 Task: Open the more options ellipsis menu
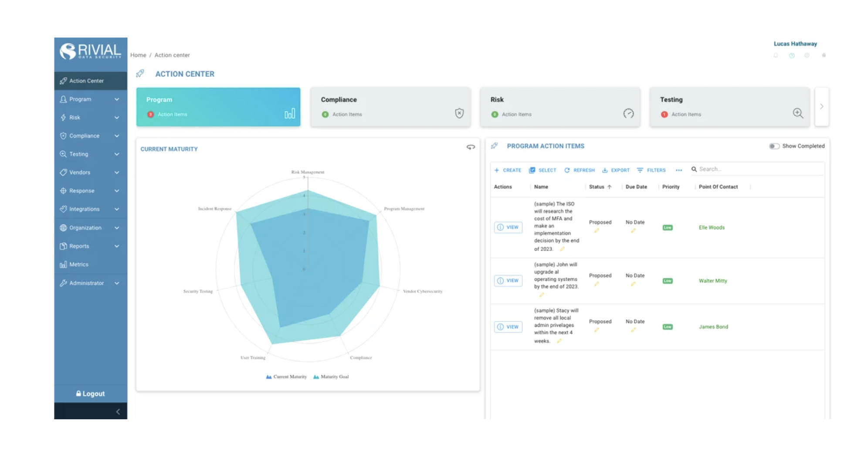coord(678,170)
